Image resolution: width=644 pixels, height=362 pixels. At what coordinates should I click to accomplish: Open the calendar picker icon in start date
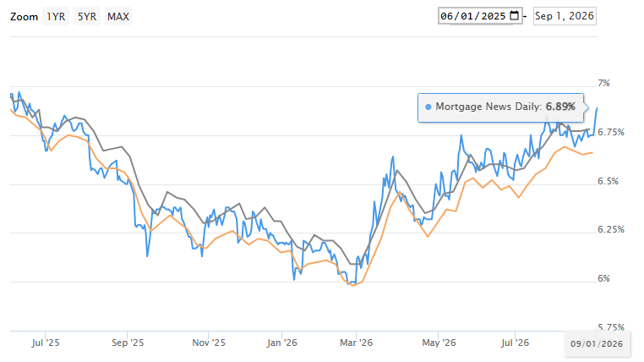coord(514,15)
